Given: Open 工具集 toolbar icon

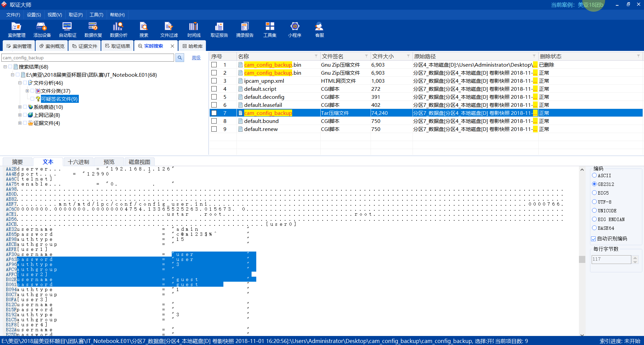Looking at the screenshot, I should point(270,30).
